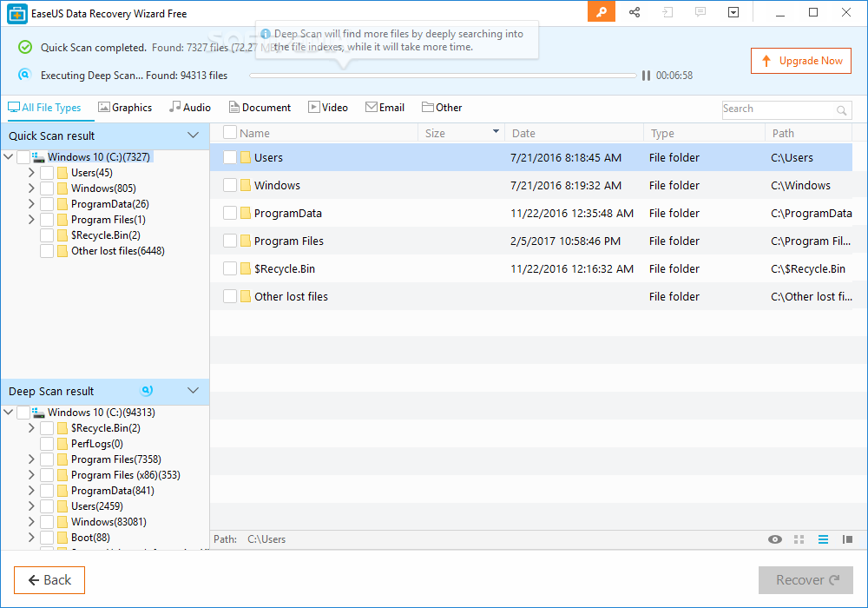Viewport: 868px width, 608px height.
Task: Open the window menu dropdown icon
Action: pos(733,12)
